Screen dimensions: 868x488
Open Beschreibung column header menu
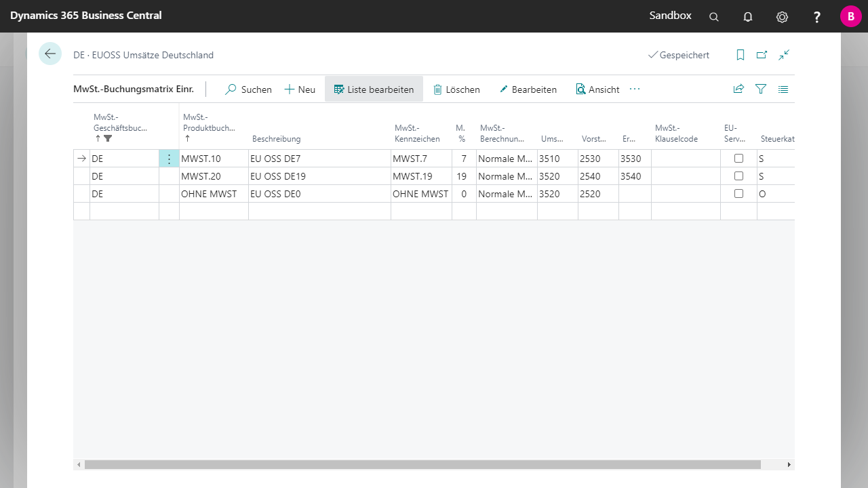276,139
